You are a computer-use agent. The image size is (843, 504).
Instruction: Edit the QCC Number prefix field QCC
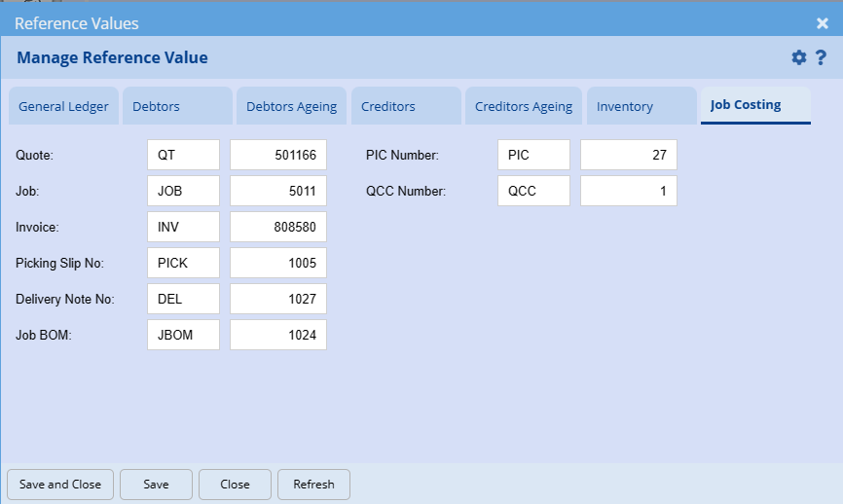[533, 191]
